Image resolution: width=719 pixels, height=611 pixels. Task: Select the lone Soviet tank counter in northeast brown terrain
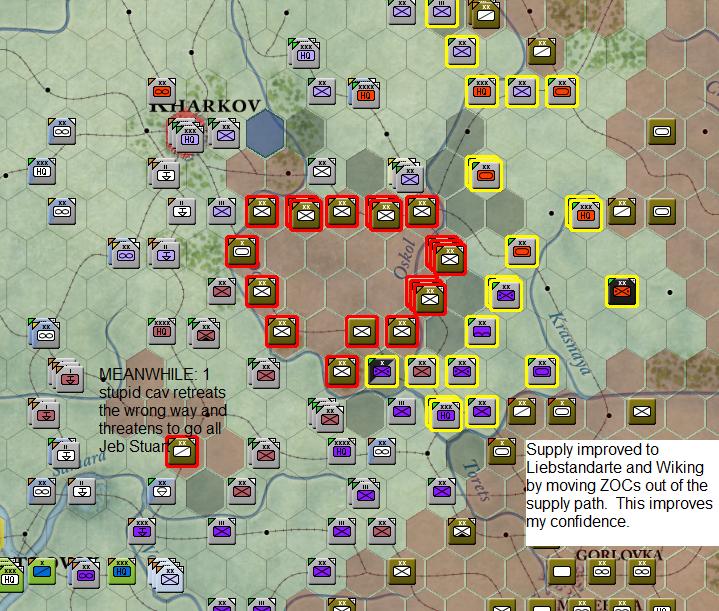[662, 132]
